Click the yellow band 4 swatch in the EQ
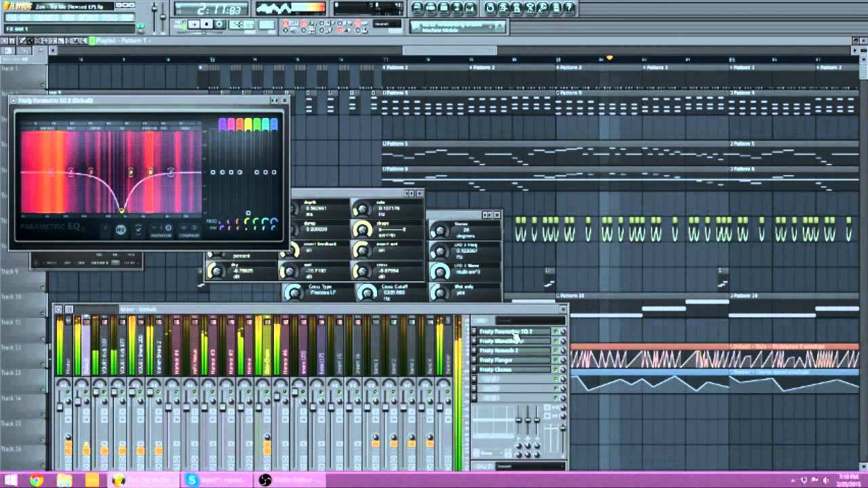Screen dimensions: 868x488 (x=248, y=124)
